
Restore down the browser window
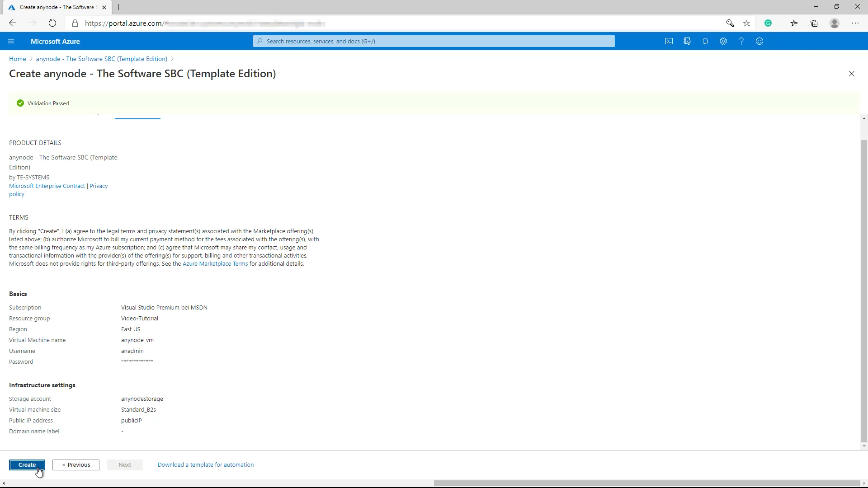tap(837, 7)
